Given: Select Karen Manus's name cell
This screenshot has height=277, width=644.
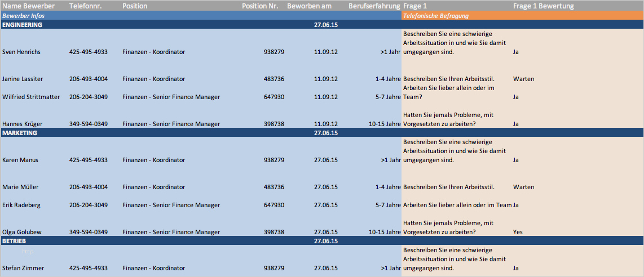Looking at the screenshot, I should 20,160.
